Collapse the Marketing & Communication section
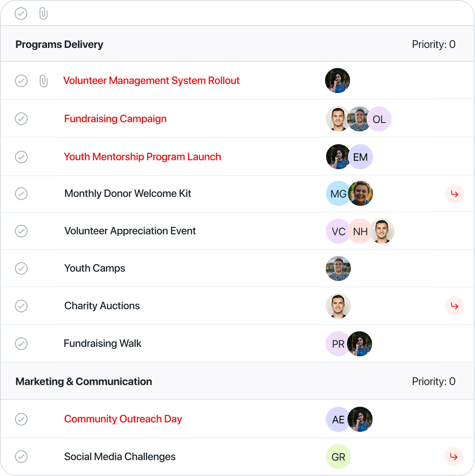The image size is (475, 476). pyautogui.click(x=84, y=382)
